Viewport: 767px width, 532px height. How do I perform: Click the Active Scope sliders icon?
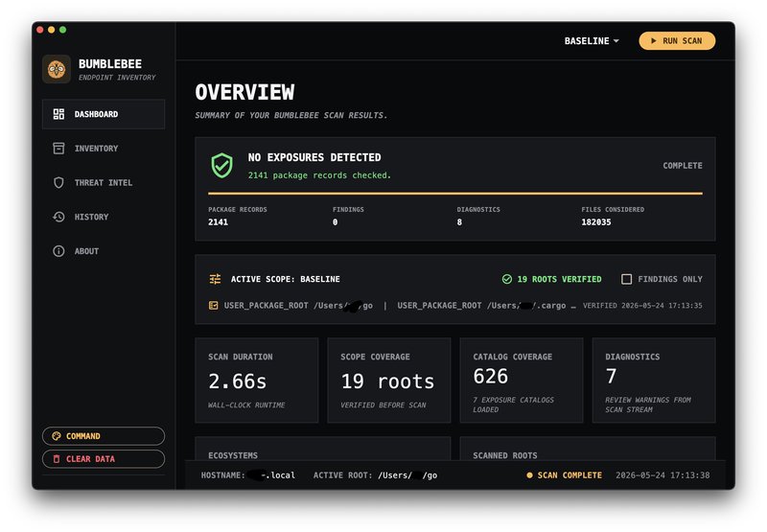[215, 279]
